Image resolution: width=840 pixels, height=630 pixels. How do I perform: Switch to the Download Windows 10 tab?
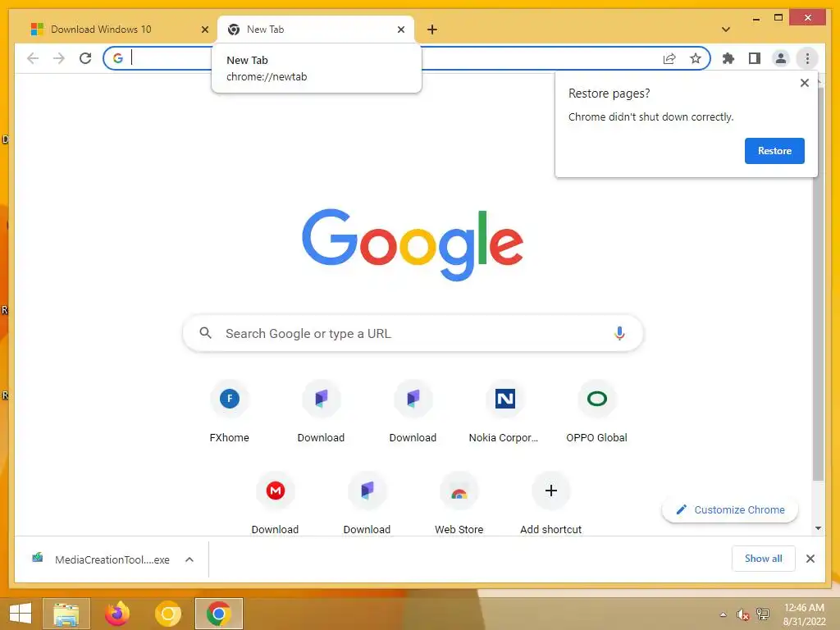tap(118, 30)
